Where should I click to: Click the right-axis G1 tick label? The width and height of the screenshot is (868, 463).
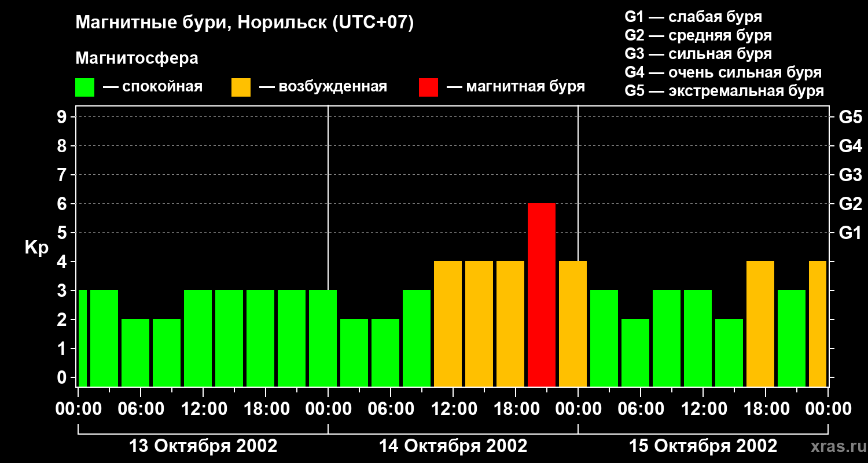pos(850,233)
